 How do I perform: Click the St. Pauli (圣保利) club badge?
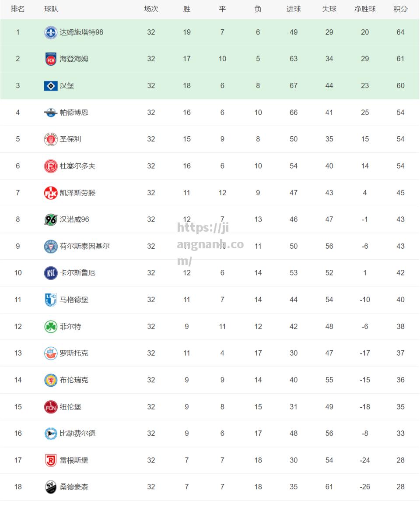point(50,139)
